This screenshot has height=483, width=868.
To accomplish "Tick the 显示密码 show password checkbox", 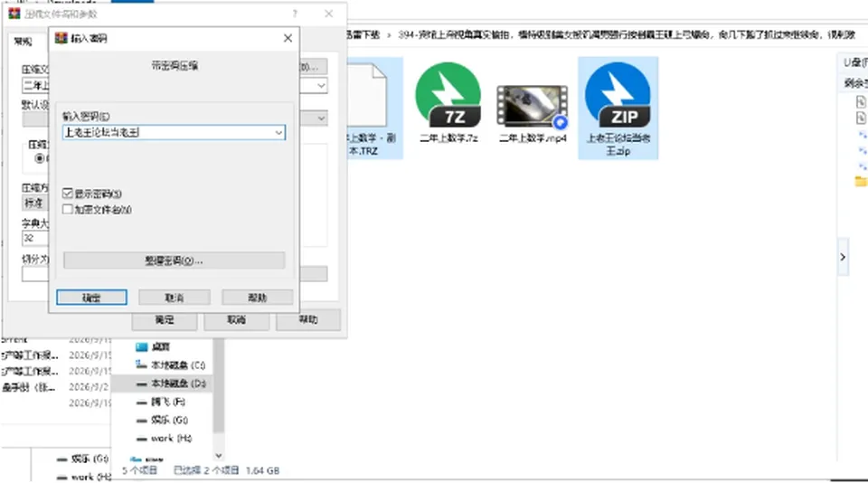I will point(68,194).
